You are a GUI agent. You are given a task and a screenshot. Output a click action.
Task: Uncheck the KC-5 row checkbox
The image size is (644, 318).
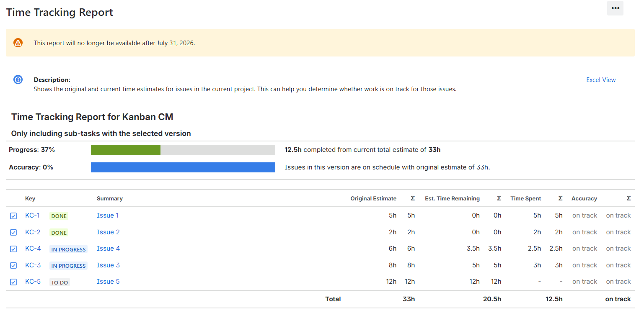coord(13,282)
